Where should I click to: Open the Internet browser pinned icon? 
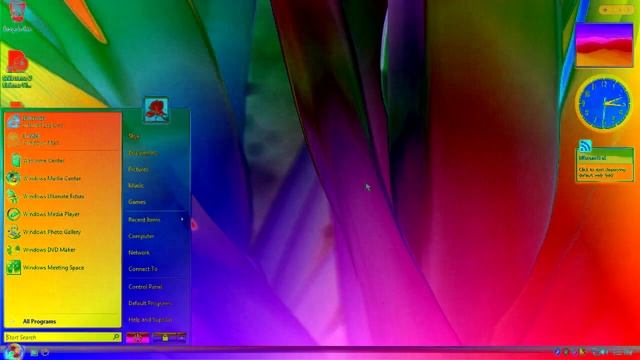click(14, 121)
